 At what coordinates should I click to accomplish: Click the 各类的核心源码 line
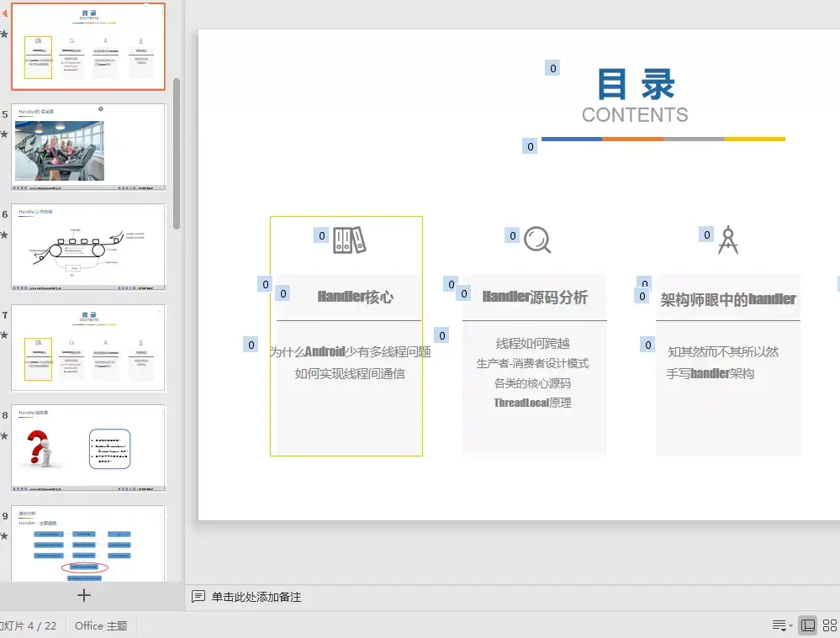pos(532,383)
